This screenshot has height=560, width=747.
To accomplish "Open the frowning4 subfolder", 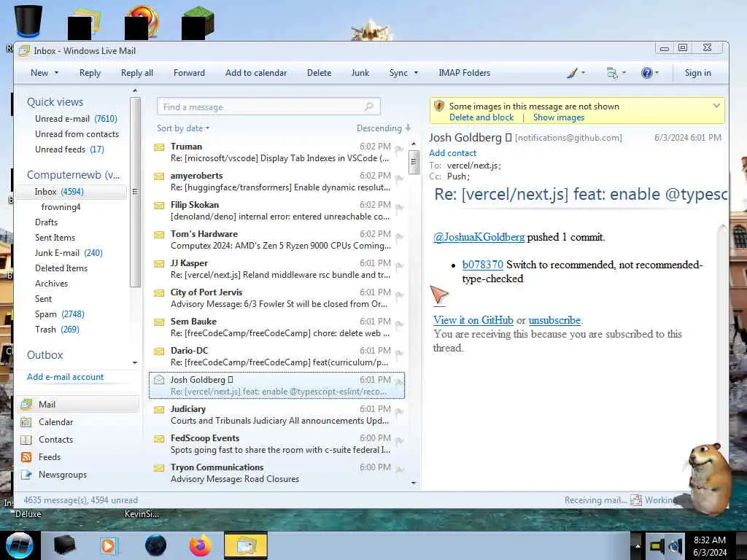I will pyautogui.click(x=61, y=207).
